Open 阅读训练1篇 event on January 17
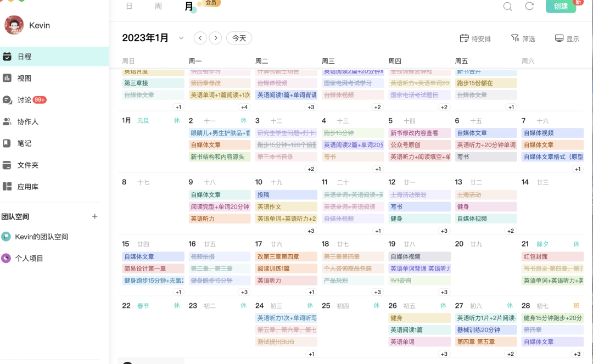 286,268
